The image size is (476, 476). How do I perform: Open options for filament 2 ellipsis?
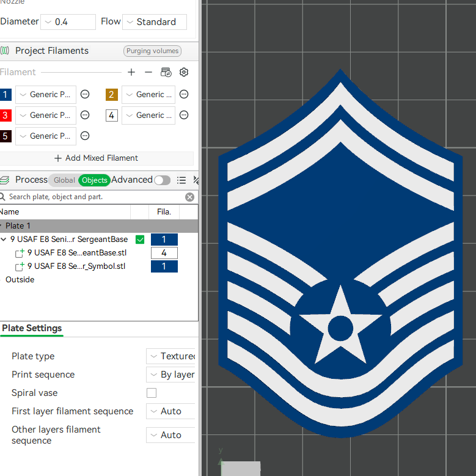point(184,95)
